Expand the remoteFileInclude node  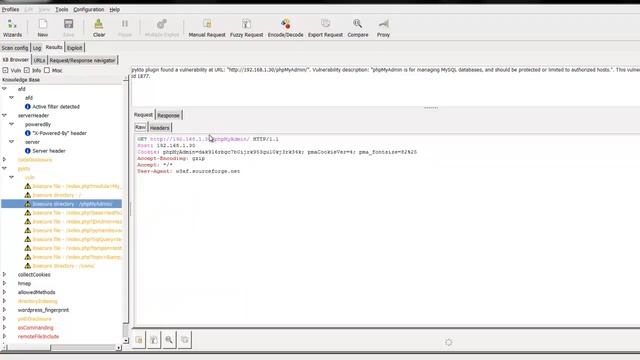[x=4, y=337]
